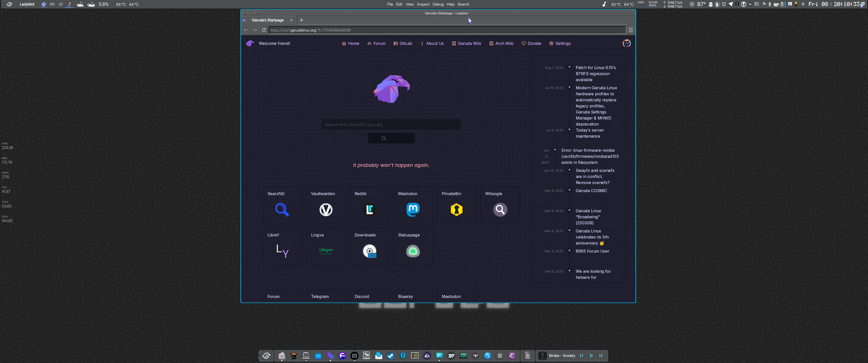Open the Debug menu in menubar
This screenshot has height=363, width=868.
438,4
